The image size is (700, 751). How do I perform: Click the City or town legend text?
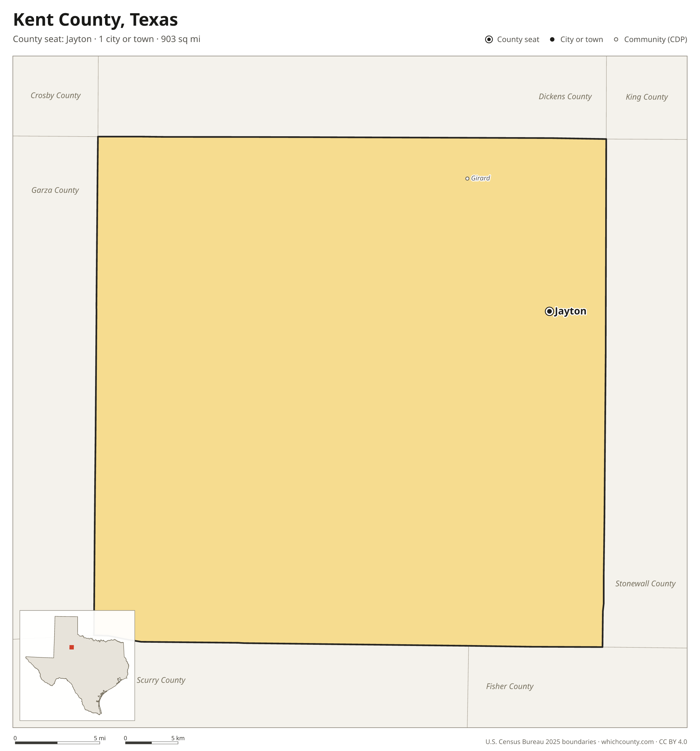click(582, 39)
